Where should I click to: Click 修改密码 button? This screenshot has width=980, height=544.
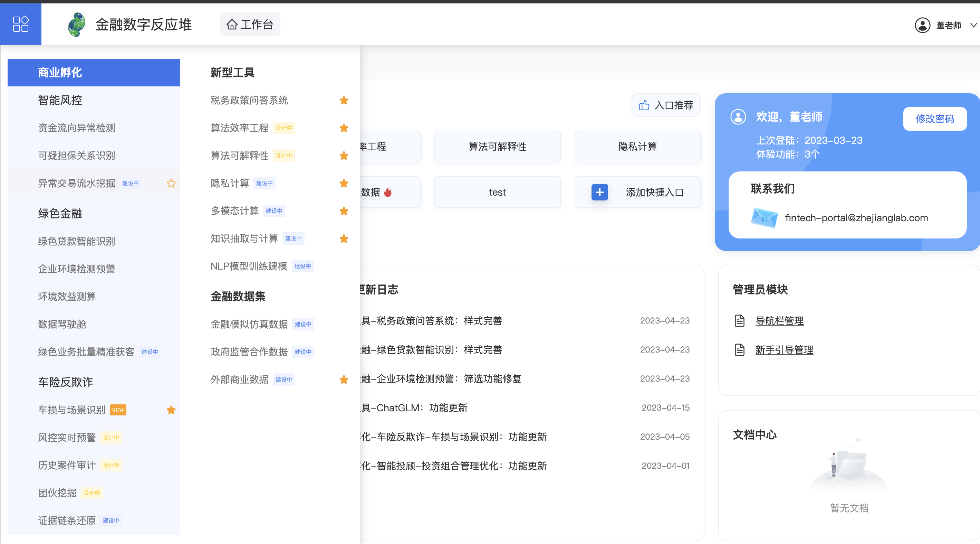coord(935,119)
